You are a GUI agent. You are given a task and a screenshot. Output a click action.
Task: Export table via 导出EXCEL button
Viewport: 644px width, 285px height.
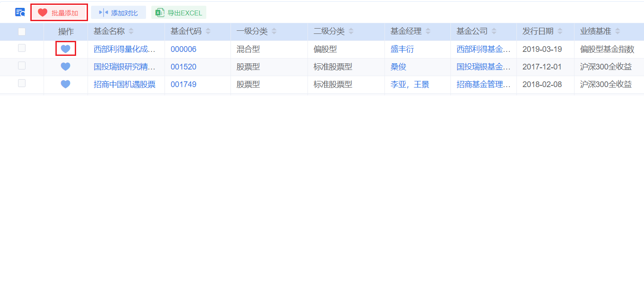tap(179, 13)
